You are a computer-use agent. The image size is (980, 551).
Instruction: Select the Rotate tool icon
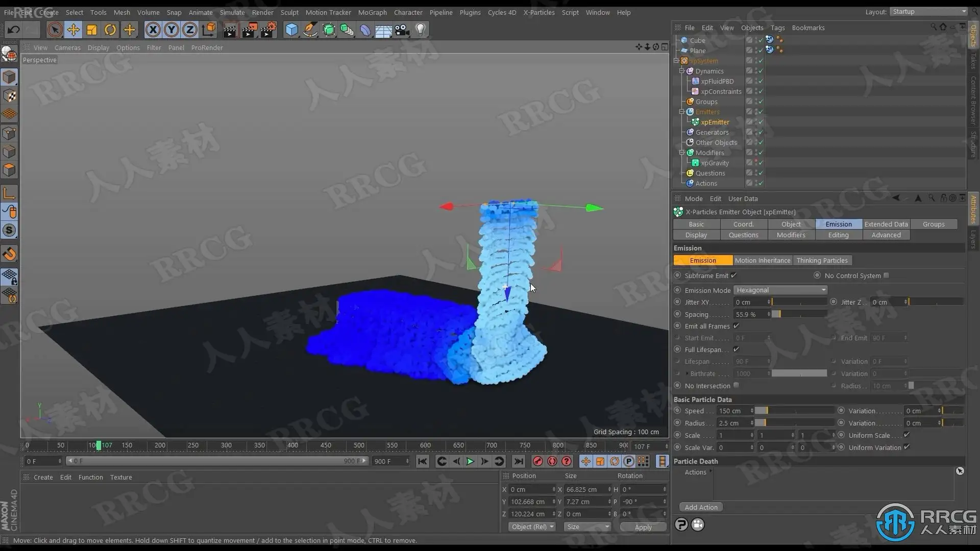[x=110, y=30]
